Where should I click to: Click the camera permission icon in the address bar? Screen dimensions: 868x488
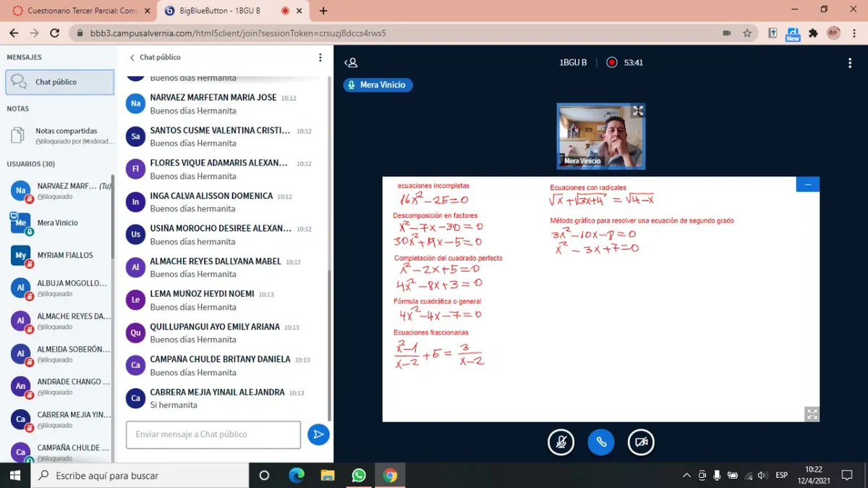click(x=727, y=33)
